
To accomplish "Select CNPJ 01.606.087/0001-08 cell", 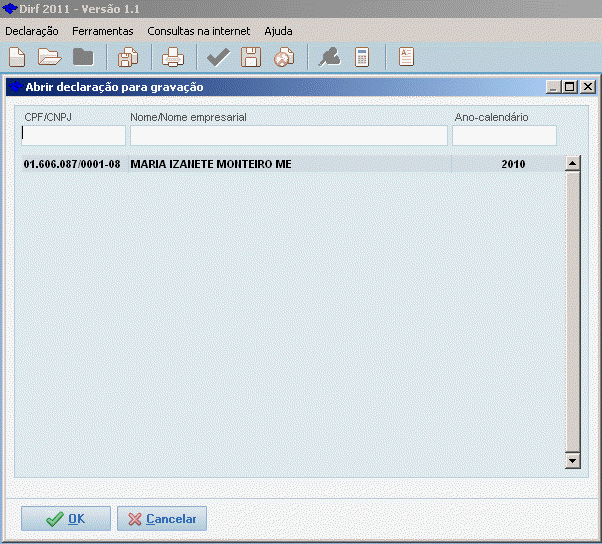I will pos(72,164).
